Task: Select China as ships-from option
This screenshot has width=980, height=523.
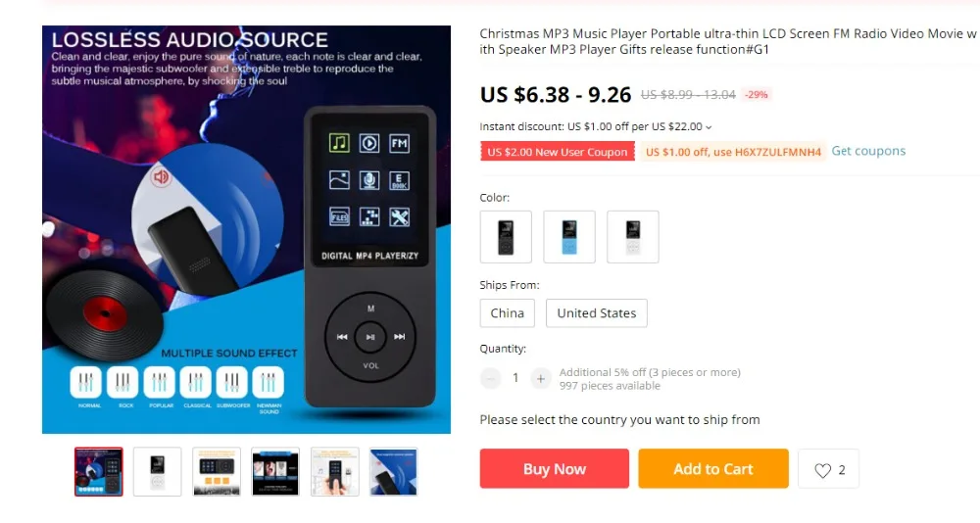Action: (x=508, y=313)
